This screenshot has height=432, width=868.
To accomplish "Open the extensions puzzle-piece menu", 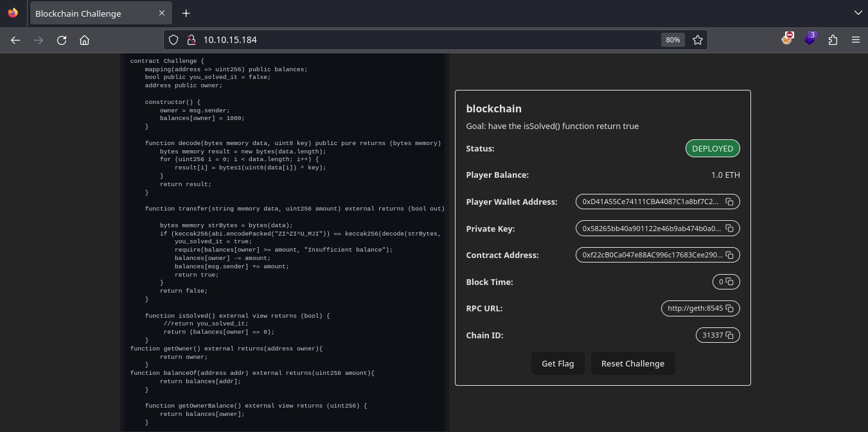I will coord(833,40).
